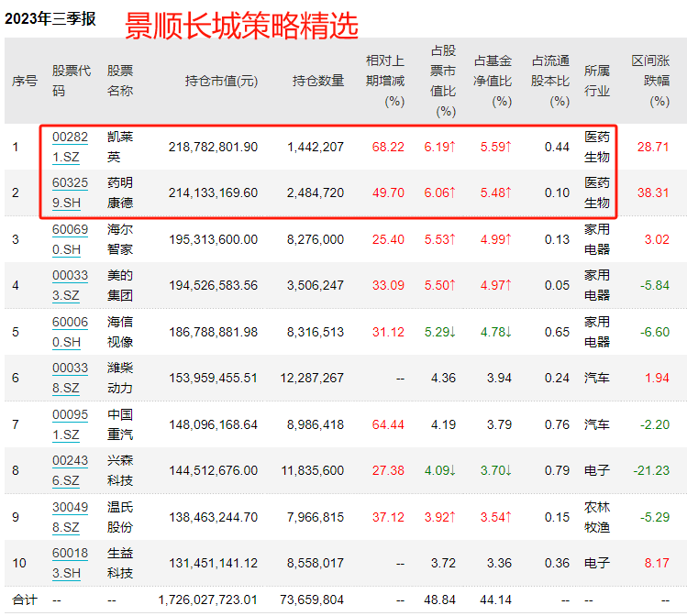Click the 持仓数量 column header

click(318, 81)
